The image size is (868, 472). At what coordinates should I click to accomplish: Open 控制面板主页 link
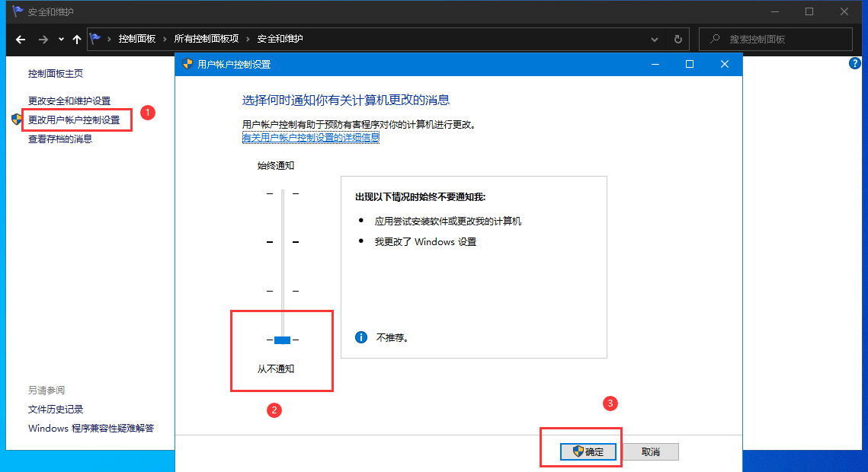coord(56,74)
